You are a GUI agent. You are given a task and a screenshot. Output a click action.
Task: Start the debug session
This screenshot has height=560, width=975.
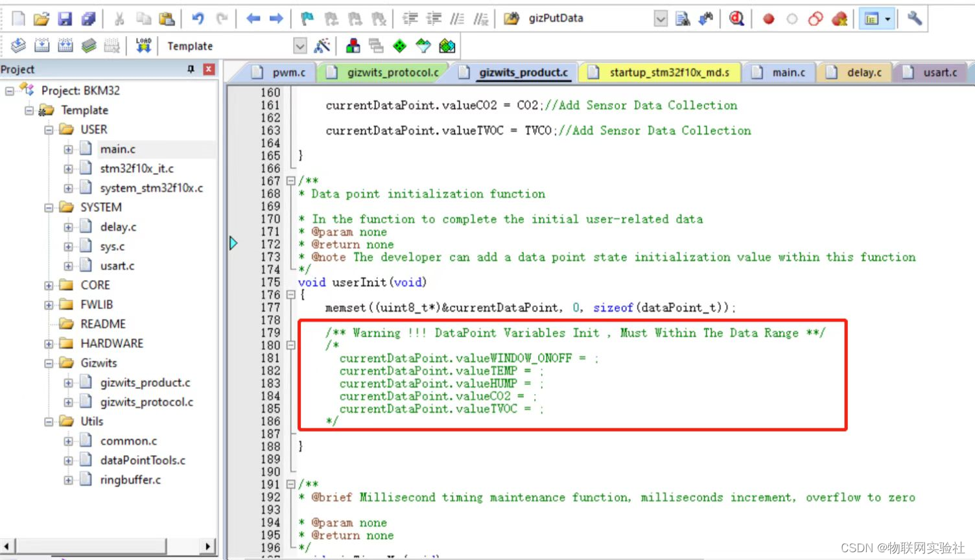737,19
